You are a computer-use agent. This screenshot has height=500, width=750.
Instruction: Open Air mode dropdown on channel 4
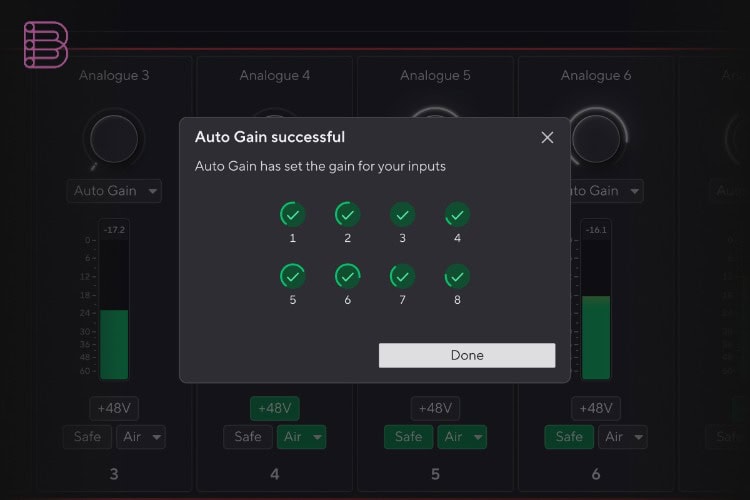302,437
